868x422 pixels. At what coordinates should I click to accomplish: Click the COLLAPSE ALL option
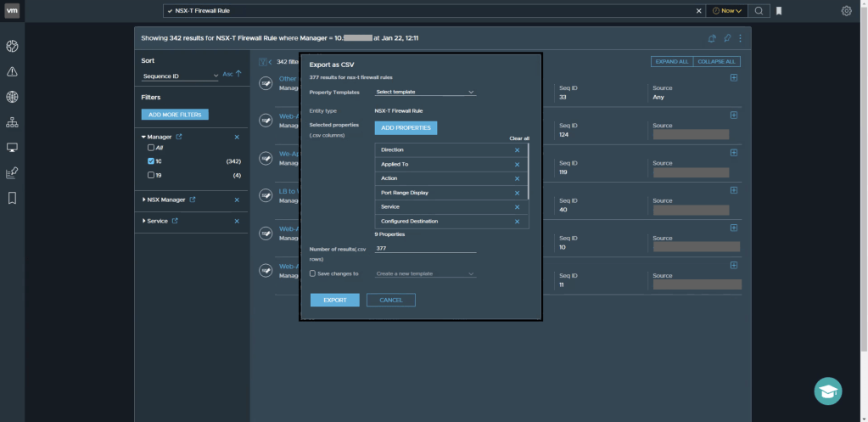click(717, 61)
